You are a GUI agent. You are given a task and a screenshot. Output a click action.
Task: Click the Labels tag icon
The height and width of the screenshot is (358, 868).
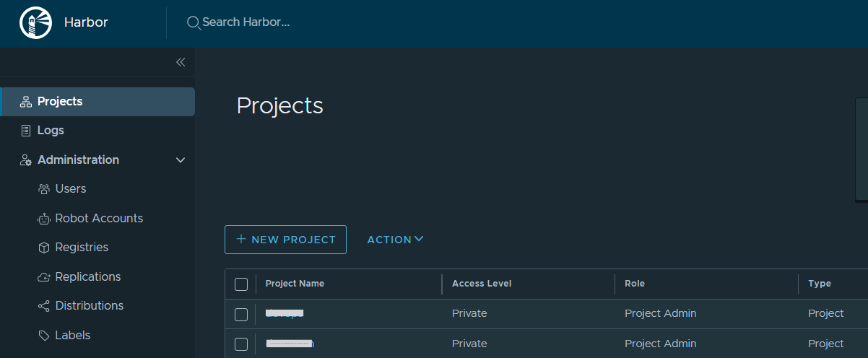(x=43, y=336)
